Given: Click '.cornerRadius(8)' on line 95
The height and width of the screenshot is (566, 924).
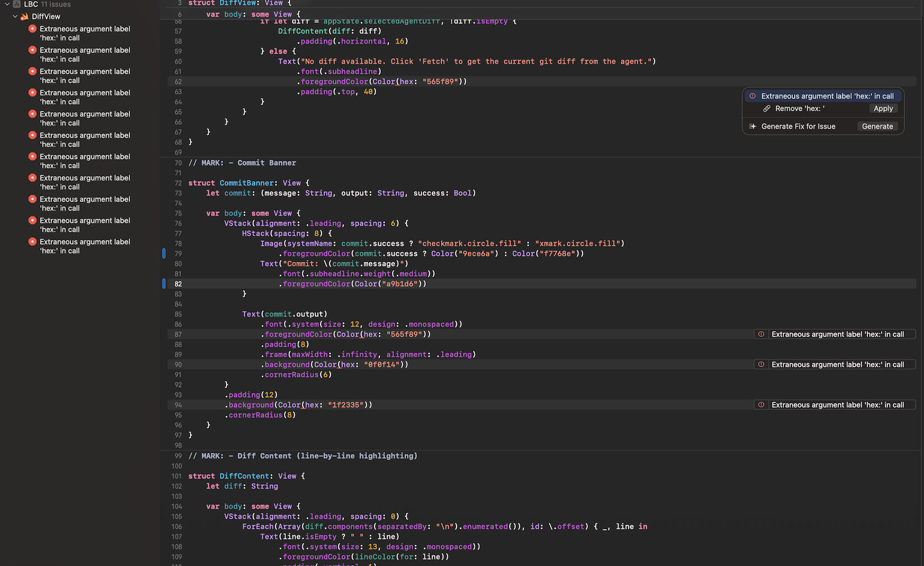Looking at the screenshot, I should pos(260,415).
